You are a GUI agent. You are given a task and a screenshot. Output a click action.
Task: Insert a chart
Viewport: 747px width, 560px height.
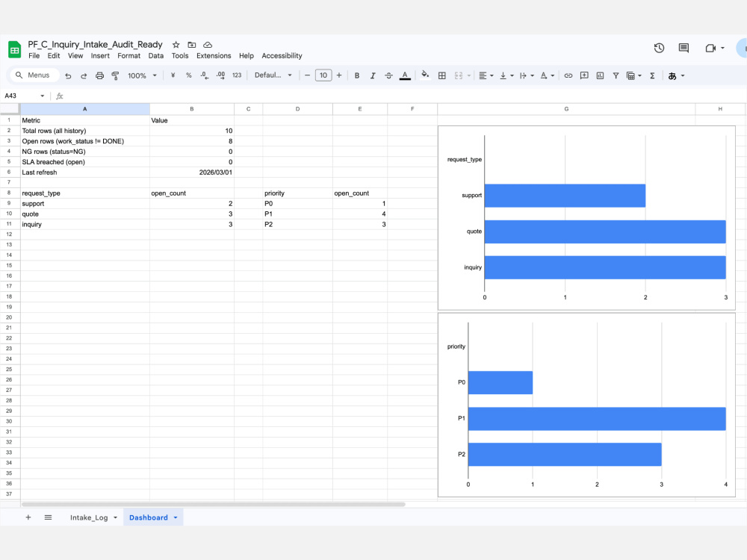(x=601, y=75)
